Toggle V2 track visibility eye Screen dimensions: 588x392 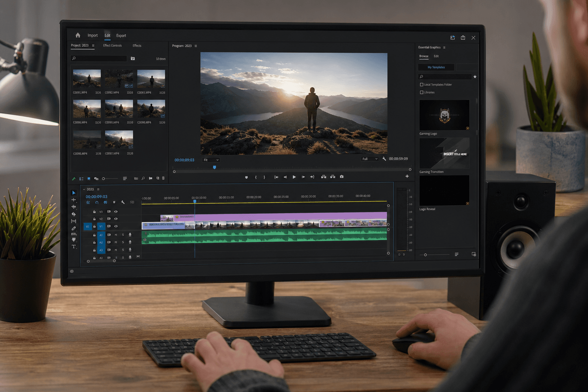point(116,219)
